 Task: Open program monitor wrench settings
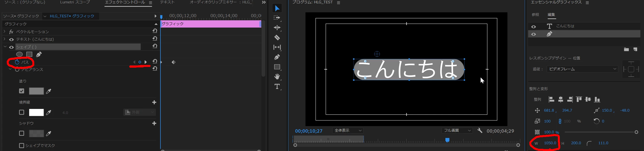[480, 130]
